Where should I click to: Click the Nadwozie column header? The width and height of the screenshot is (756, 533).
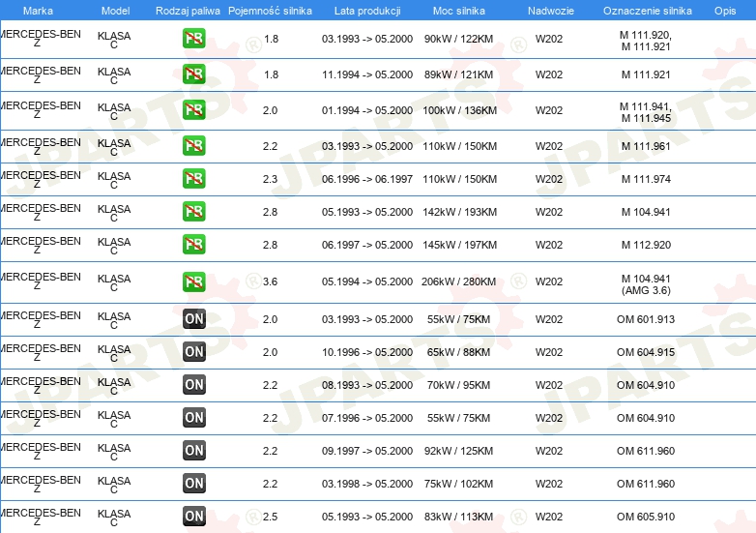[551, 11]
